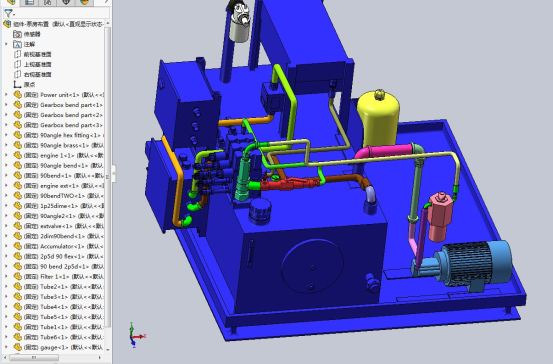Click the gauge part icon
Viewport: 553px width, 364px height.
point(18,347)
